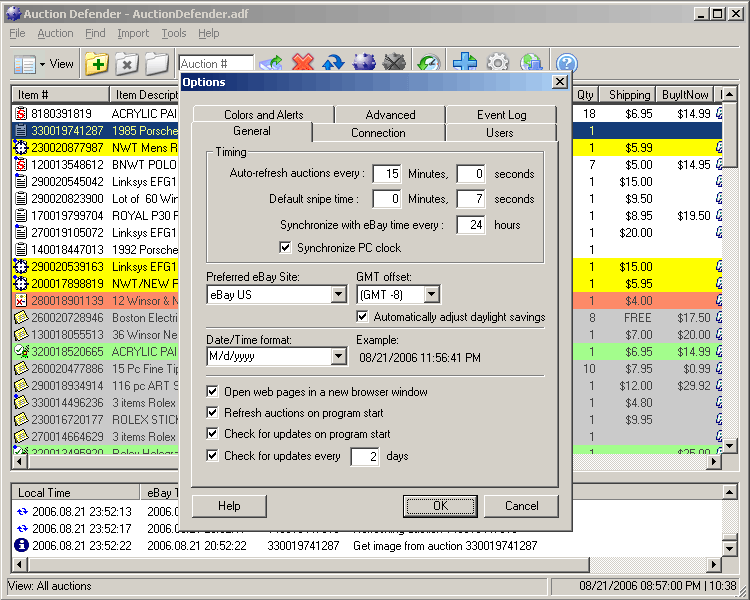Click the blue question mark help icon
750x600 pixels.
point(567,63)
